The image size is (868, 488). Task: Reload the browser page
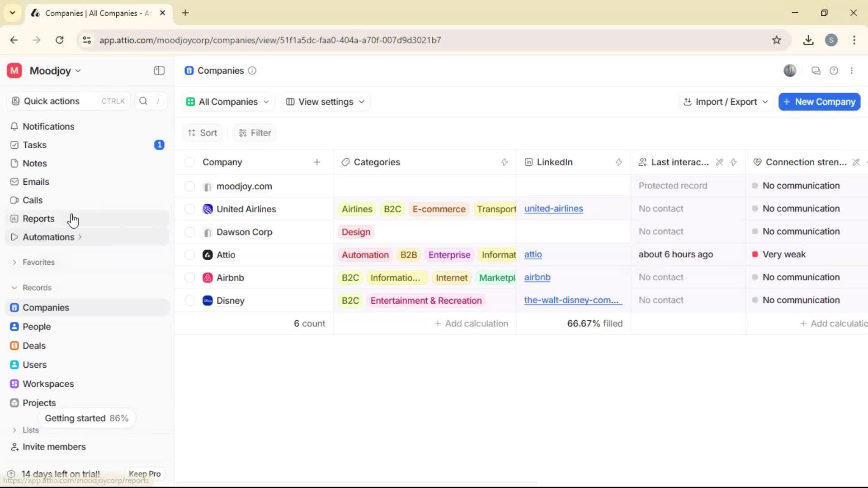click(60, 40)
